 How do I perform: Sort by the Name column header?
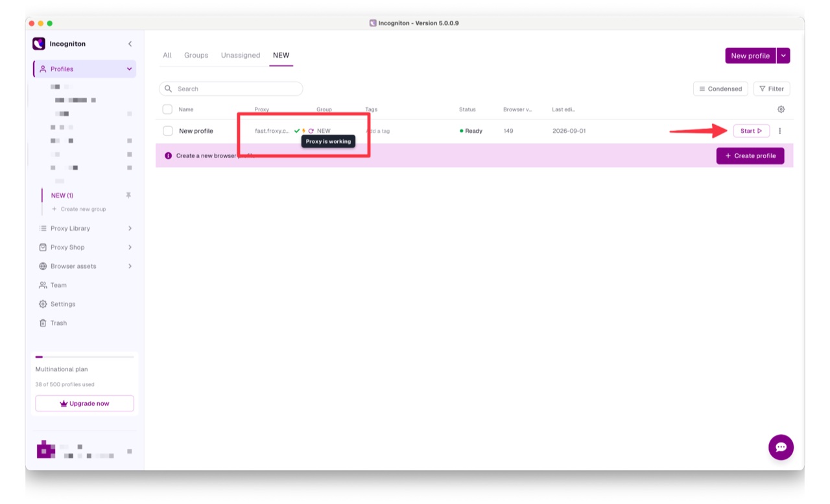(x=186, y=109)
